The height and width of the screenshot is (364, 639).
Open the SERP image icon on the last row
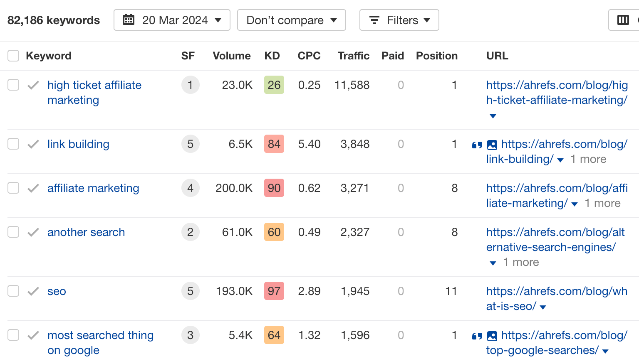[x=492, y=335]
